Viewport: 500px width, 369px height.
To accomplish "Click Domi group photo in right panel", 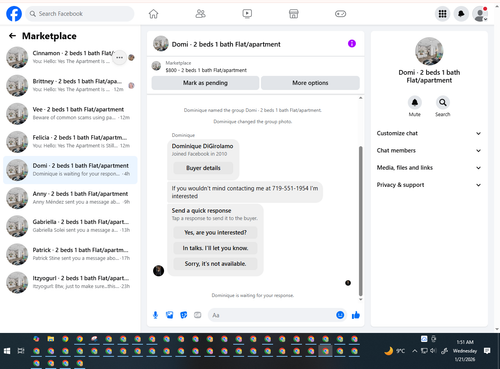I will tap(429, 51).
